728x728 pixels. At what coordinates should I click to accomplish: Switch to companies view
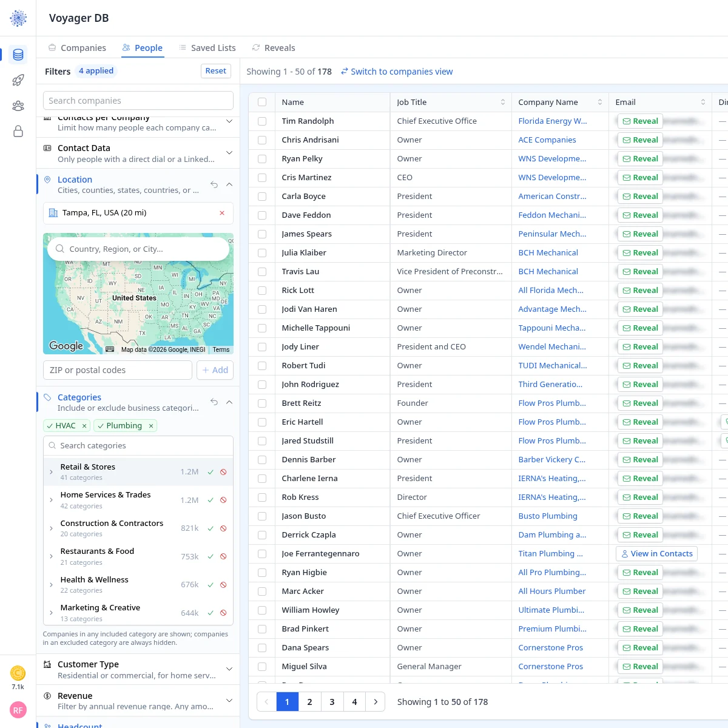397,72
